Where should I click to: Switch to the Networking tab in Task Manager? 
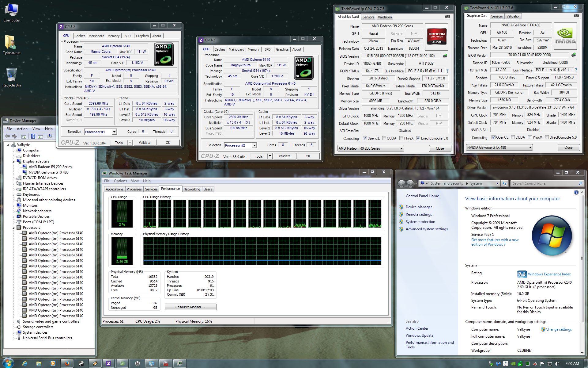[191, 189]
